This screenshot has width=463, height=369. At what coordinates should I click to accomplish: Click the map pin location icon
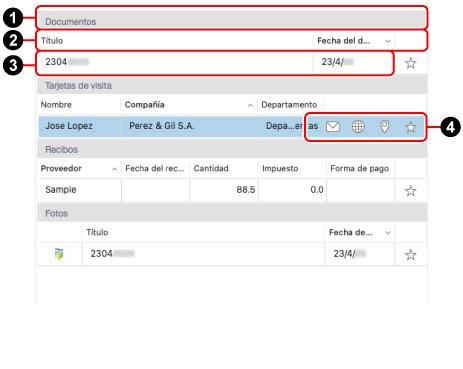(x=384, y=127)
